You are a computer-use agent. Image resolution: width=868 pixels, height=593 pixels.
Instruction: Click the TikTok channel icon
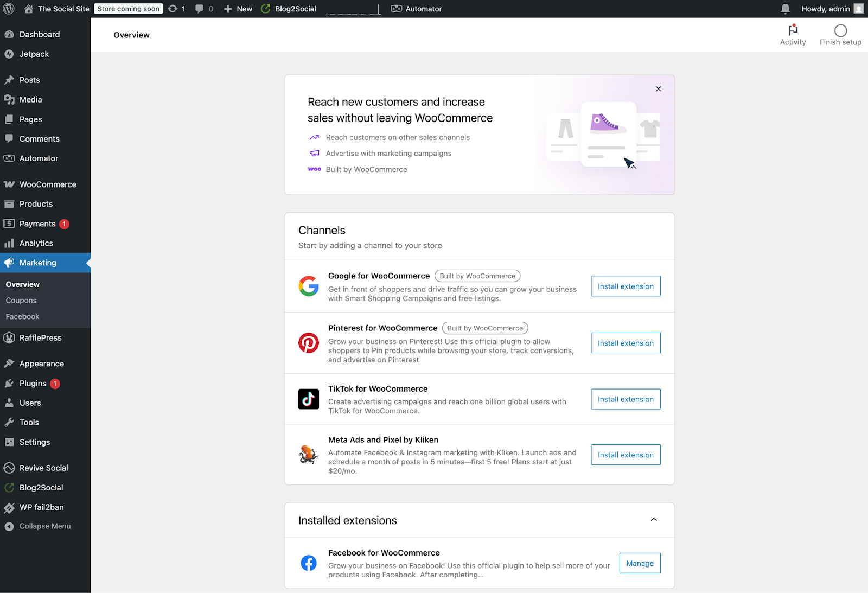[309, 399]
